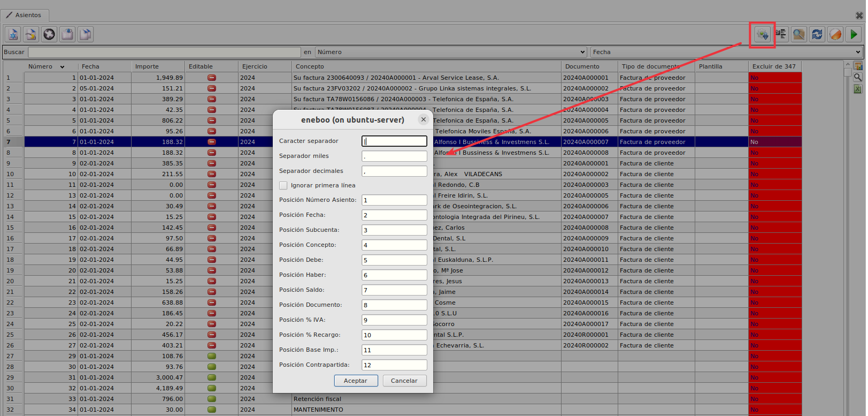Image resolution: width=868 pixels, height=416 pixels.
Task: Click the Posición % IVA field
Action: (394, 320)
